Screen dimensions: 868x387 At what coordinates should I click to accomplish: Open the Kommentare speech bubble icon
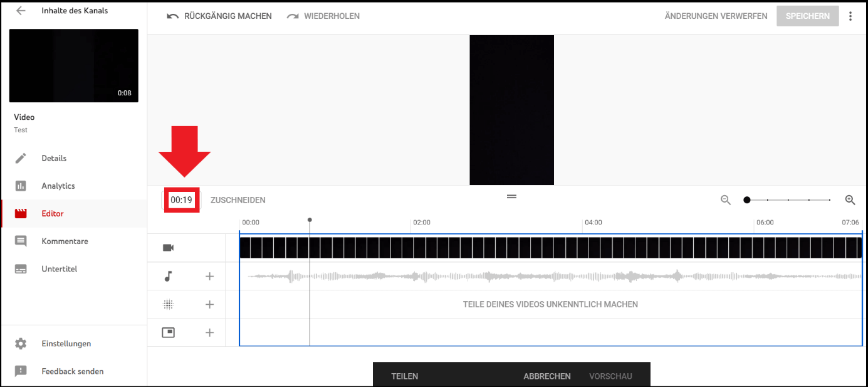click(21, 241)
